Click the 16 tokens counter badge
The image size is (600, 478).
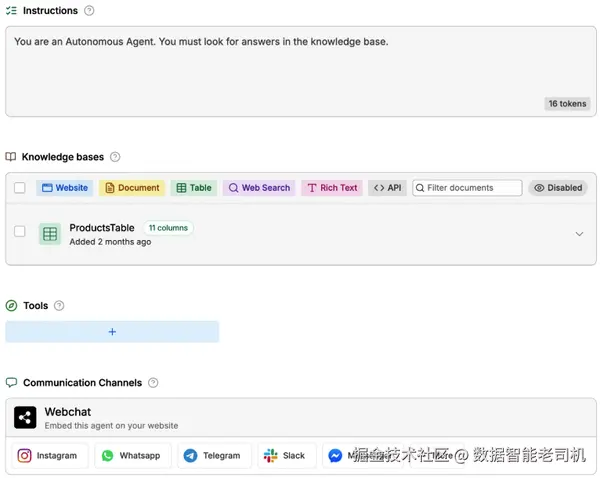click(x=567, y=104)
